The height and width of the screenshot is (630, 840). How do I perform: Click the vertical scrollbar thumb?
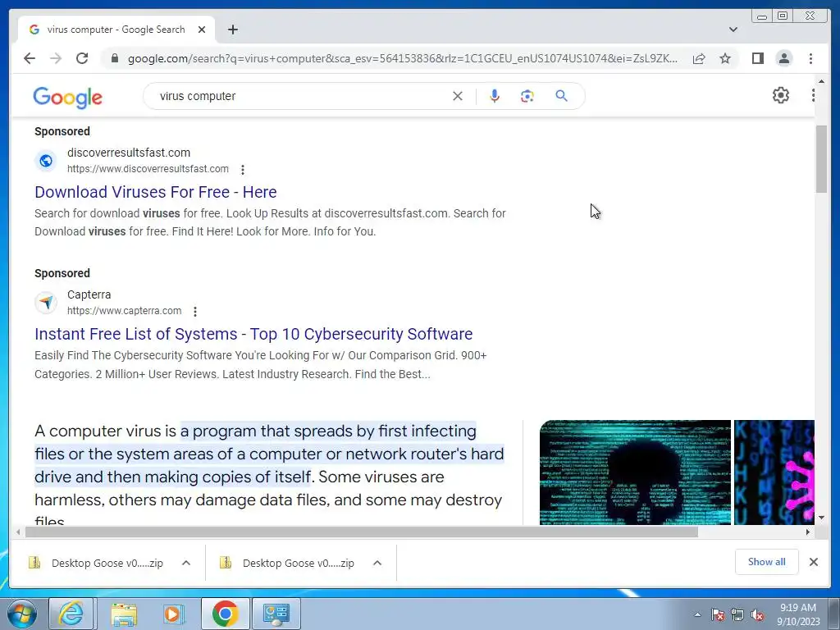point(821,158)
